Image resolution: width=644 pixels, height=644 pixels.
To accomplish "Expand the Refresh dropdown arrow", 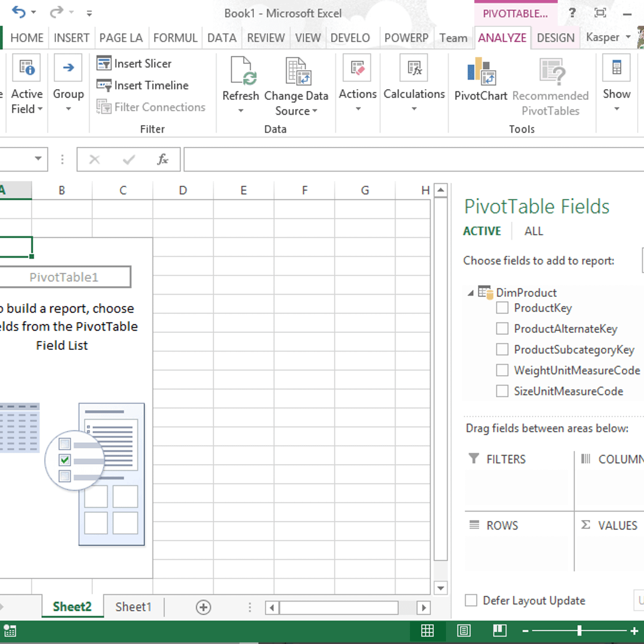I will pos(241,111).
